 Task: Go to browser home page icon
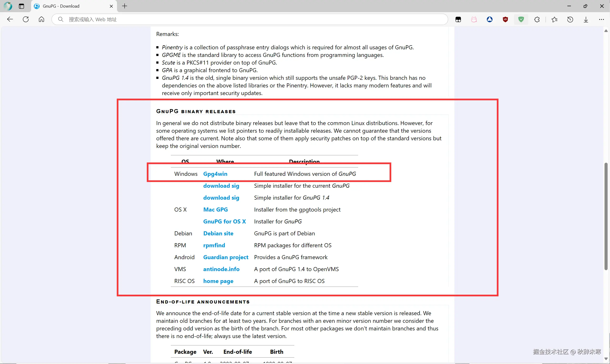41,19
